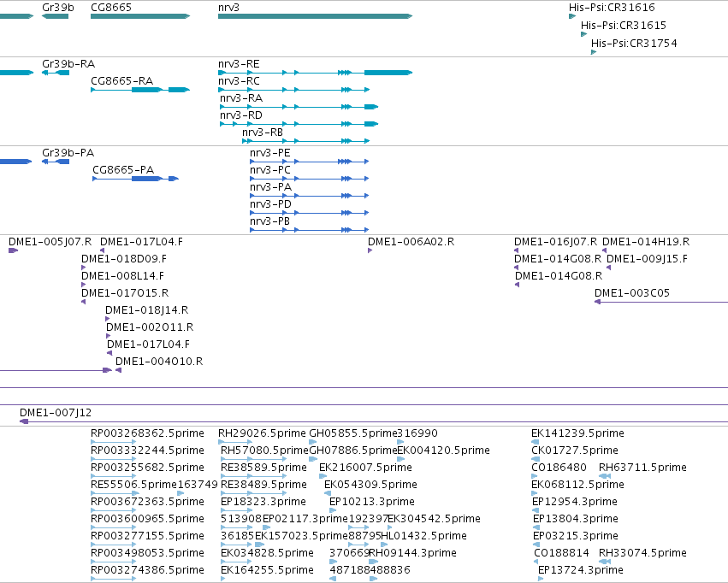Image resolution: width=728 pixels, height=583 pixels.
Task: Select EST RE38589.5prime
Action: click(263, 468)
